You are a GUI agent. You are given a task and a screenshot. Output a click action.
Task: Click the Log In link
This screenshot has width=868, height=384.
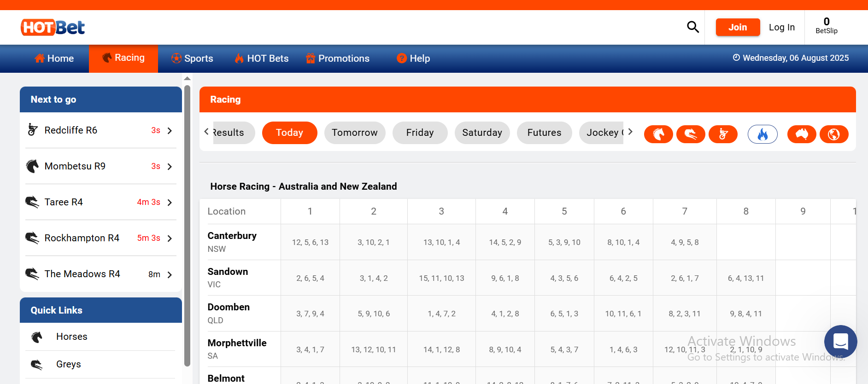click(782, 27)
